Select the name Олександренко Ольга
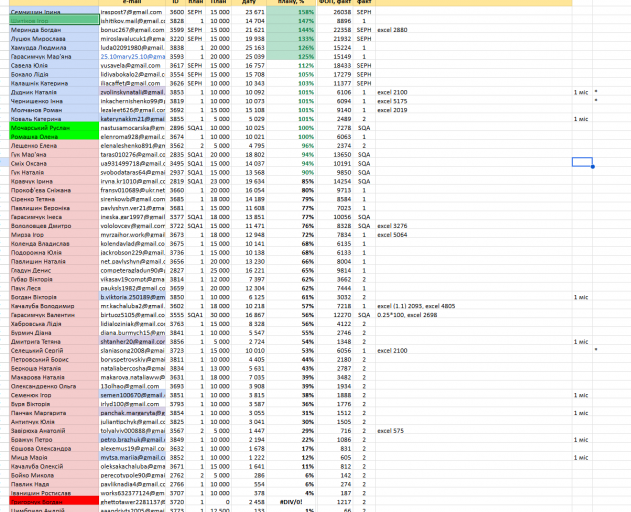Screen dimensions: 631x512 (x=54, y=386)
